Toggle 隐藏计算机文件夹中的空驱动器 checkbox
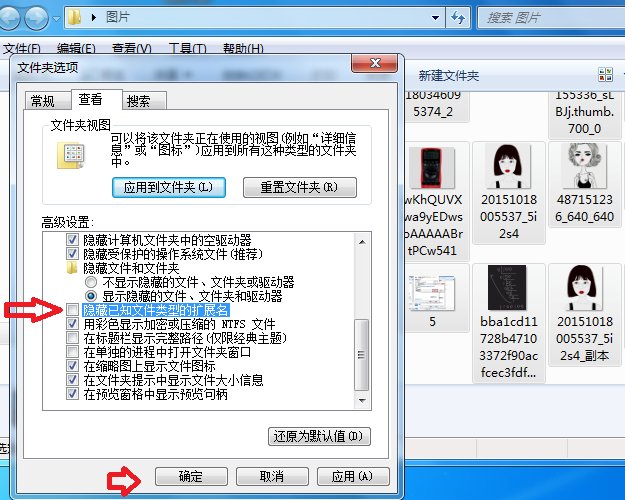 (72, 240)
